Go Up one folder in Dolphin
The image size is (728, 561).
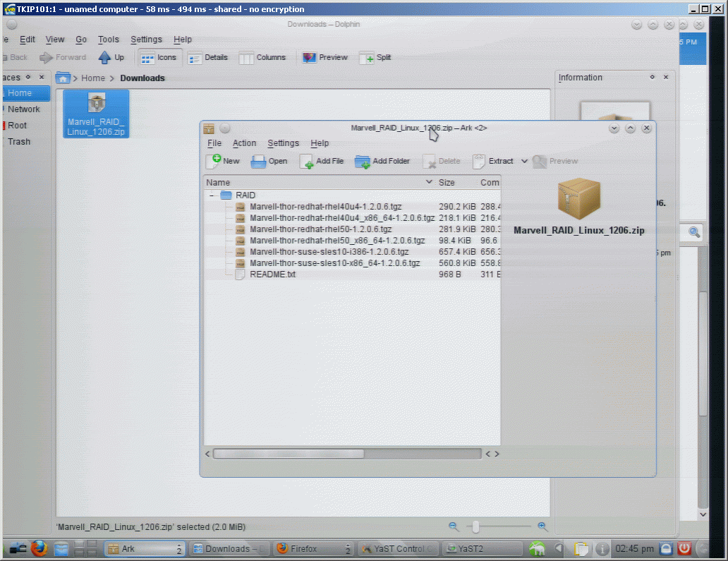tap(111, 58)
